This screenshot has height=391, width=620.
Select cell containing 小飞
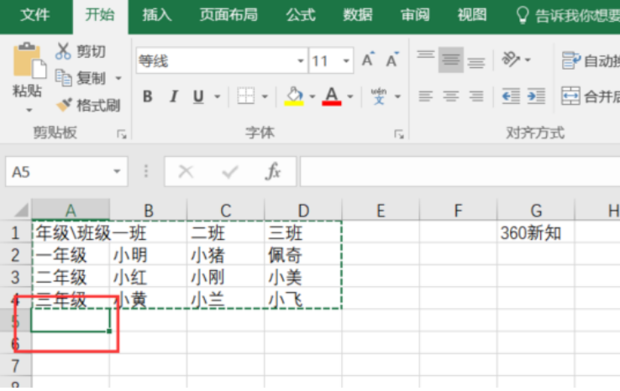click(x=303, y=299)
